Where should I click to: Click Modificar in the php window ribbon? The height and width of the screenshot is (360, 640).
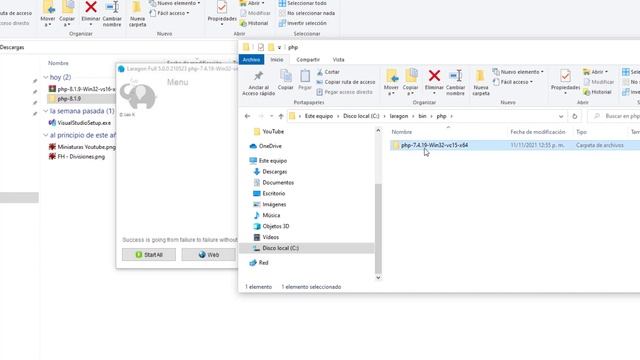pos(599,82)
